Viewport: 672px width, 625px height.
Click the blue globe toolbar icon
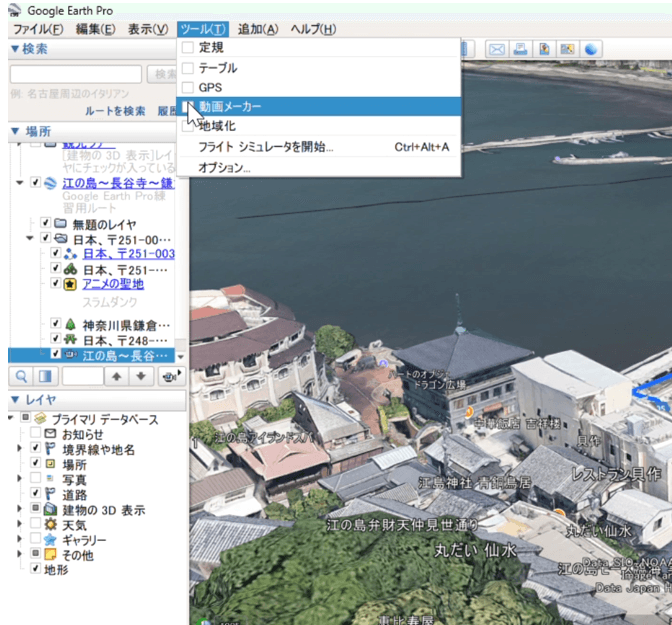click(x=592, y=49)
